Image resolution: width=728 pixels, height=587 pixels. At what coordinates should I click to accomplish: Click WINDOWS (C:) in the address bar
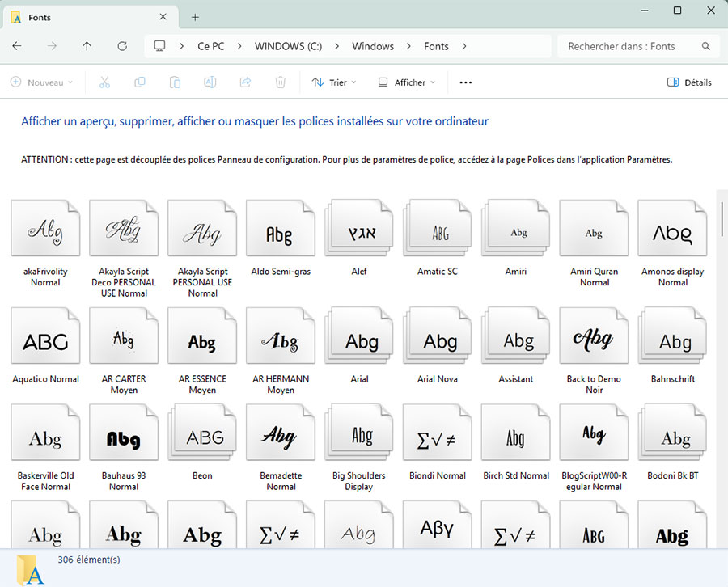[288, 46]
